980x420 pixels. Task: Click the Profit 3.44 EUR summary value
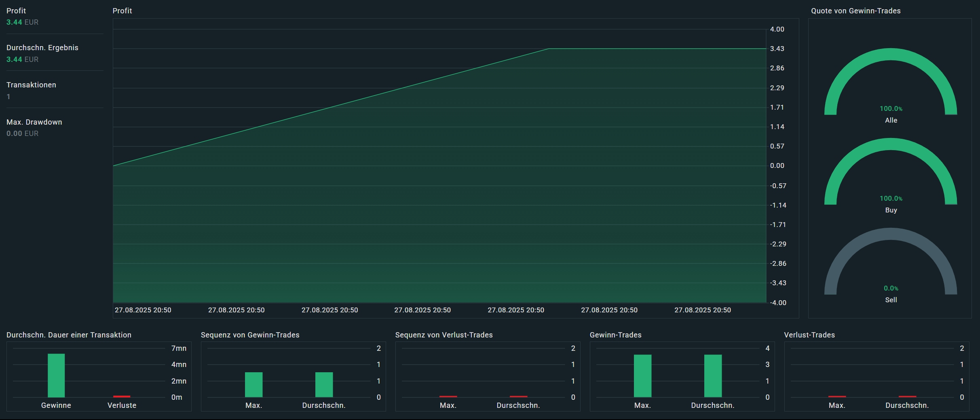[x=22, y=22]
